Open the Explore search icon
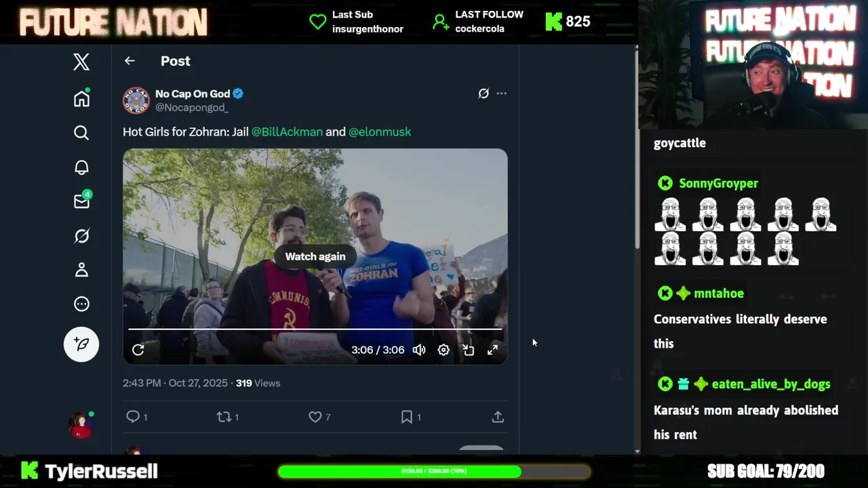The image size is (868, 488). point(81,133)
